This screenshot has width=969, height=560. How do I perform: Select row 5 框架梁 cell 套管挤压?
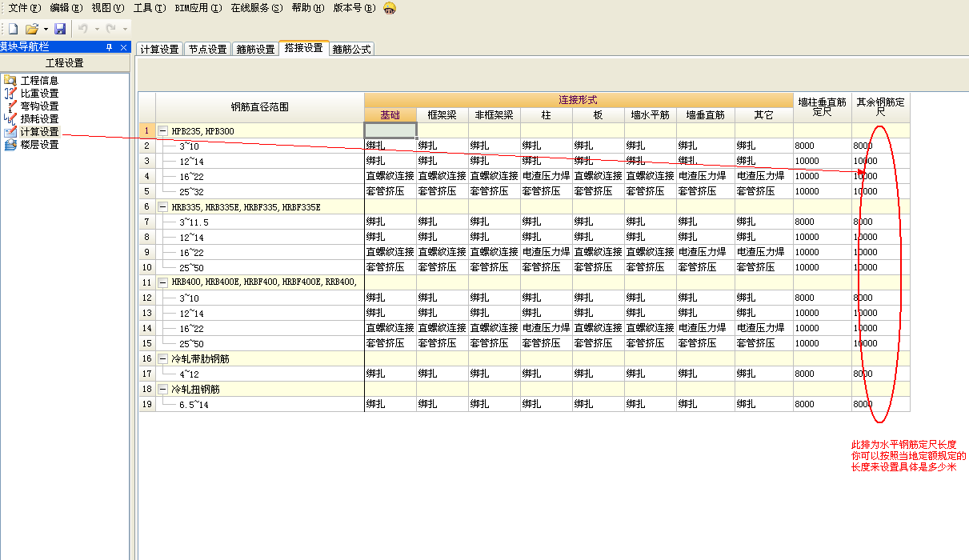(442, 191)
